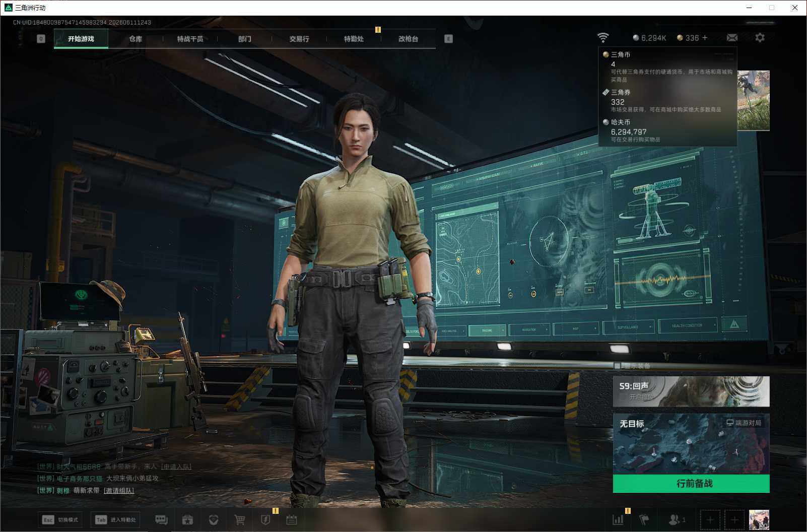Click the 端游对局 mode label

tap(744, 423)
